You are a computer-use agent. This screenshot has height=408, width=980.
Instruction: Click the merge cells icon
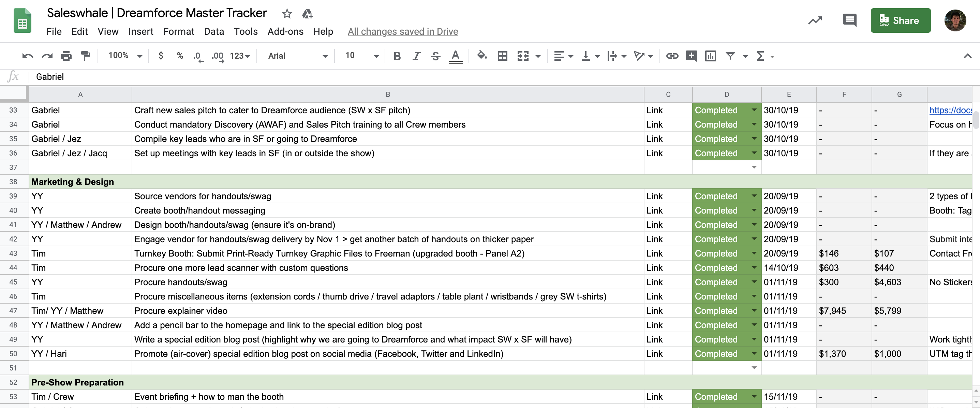[x=523, y=56]
